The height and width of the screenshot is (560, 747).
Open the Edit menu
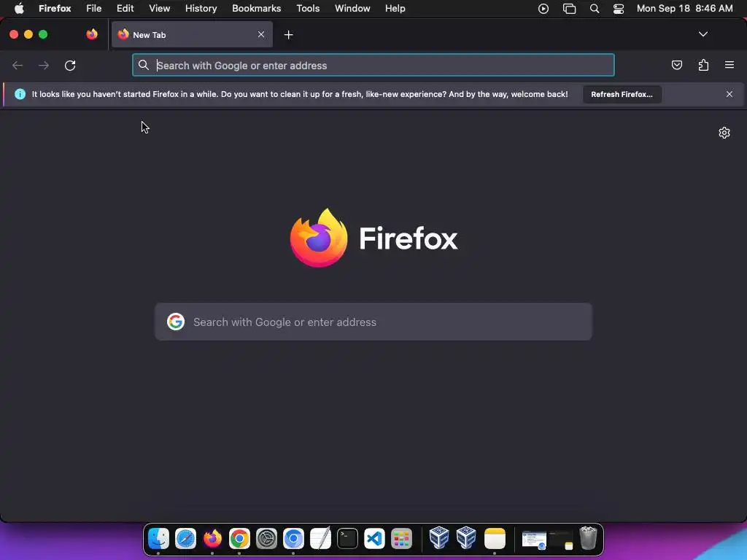coord(125,9)
